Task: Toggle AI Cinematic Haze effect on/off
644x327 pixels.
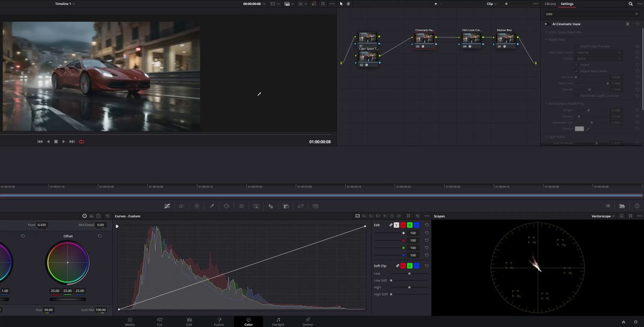Action: click(x=546, y=24)
